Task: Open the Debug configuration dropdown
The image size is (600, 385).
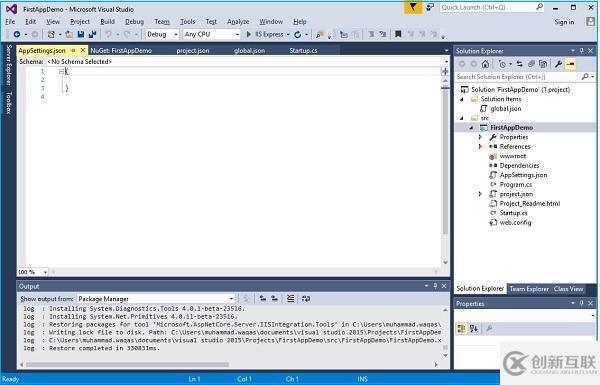Action: pyautogui.click(x=176, y=34)
